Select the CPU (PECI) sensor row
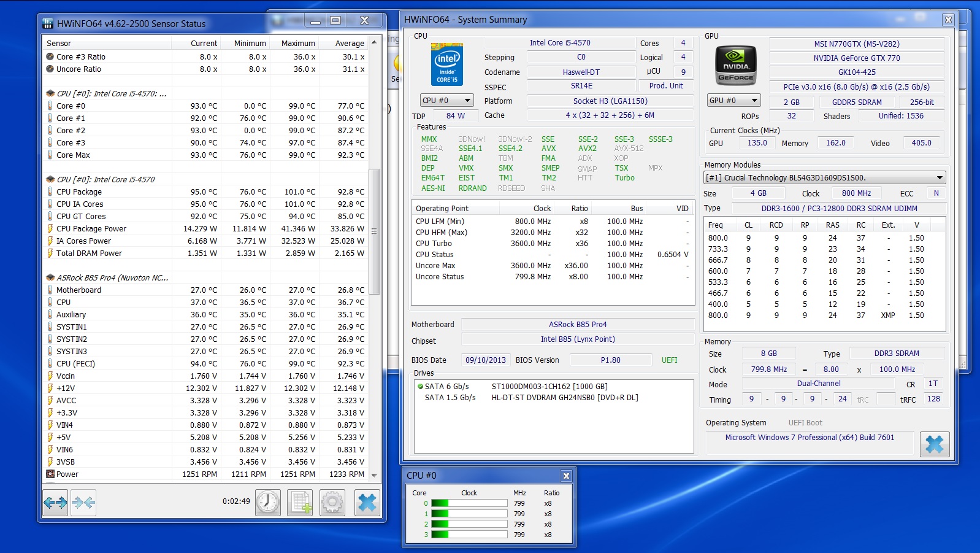The width and height of the screenshot is (980, 553). click(205, 363)
